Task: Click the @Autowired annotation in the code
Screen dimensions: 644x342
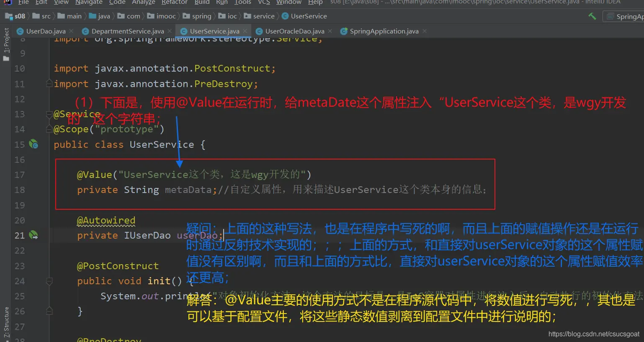Action: (x=106, y=221)
